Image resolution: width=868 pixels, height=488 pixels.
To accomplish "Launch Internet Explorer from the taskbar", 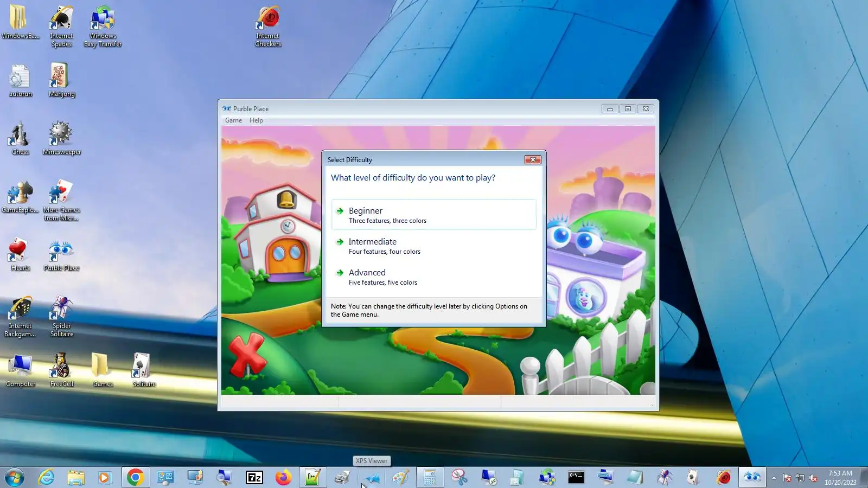I will [47, 477].
